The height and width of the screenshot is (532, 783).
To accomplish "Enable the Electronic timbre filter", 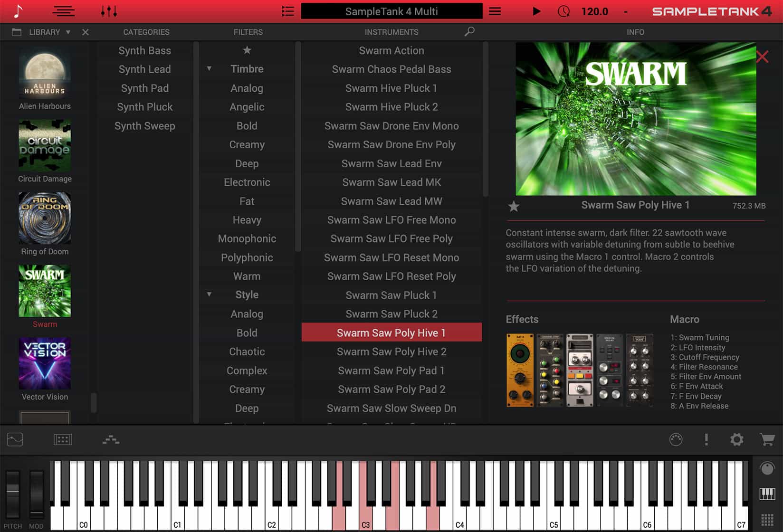I will (247, 182).
